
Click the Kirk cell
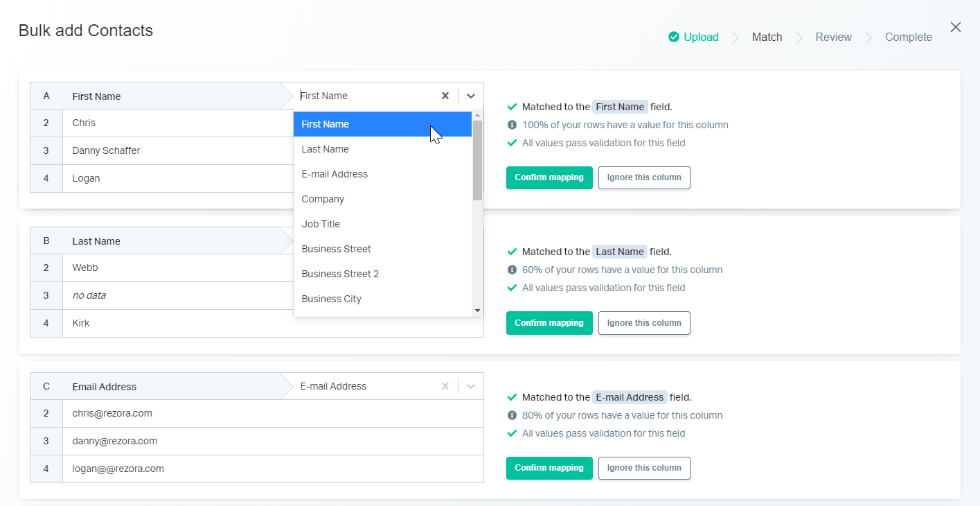click(273, 323)
